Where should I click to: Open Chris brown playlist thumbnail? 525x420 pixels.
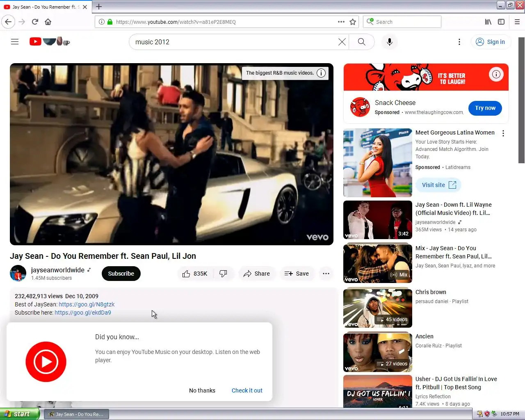pos(378,308)
